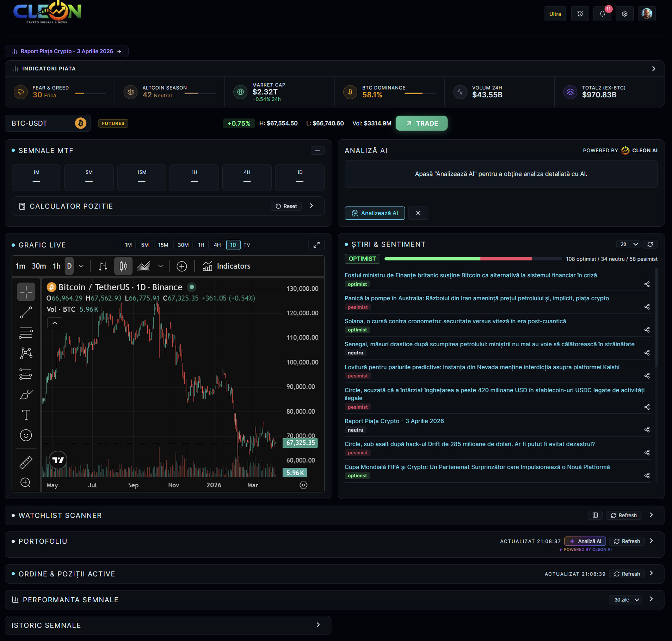Toggle the FUTURES market badge

tap(113, 123)
